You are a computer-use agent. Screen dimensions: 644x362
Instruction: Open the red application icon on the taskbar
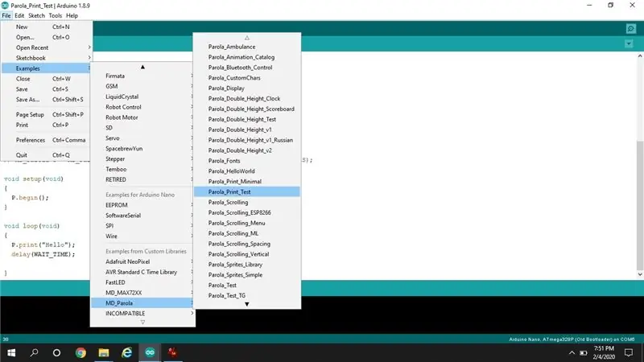pyautogui.click(x=173, y=352)
